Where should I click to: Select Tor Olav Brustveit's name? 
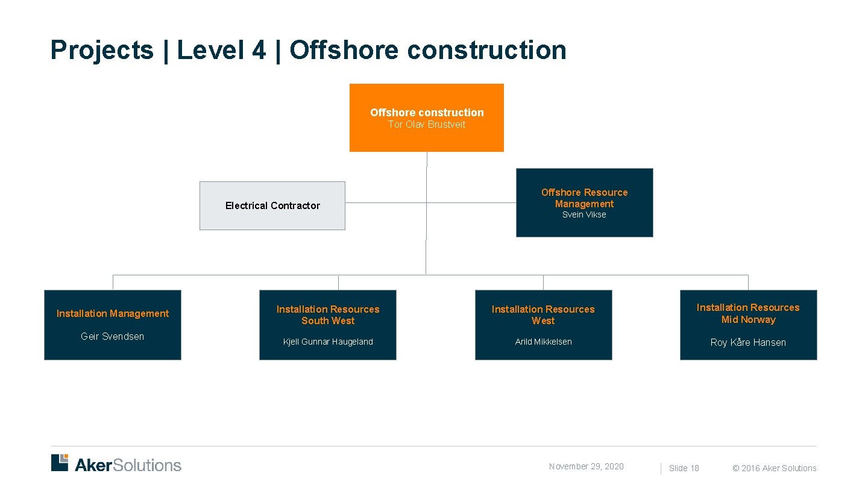[427, 125]
